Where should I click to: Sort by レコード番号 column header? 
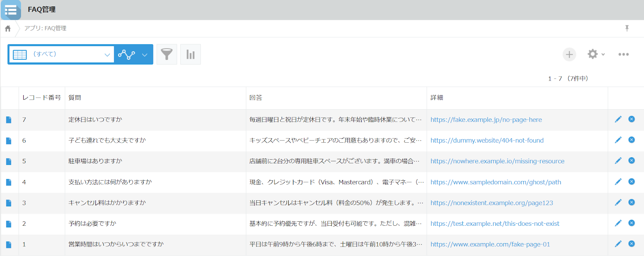41,98
